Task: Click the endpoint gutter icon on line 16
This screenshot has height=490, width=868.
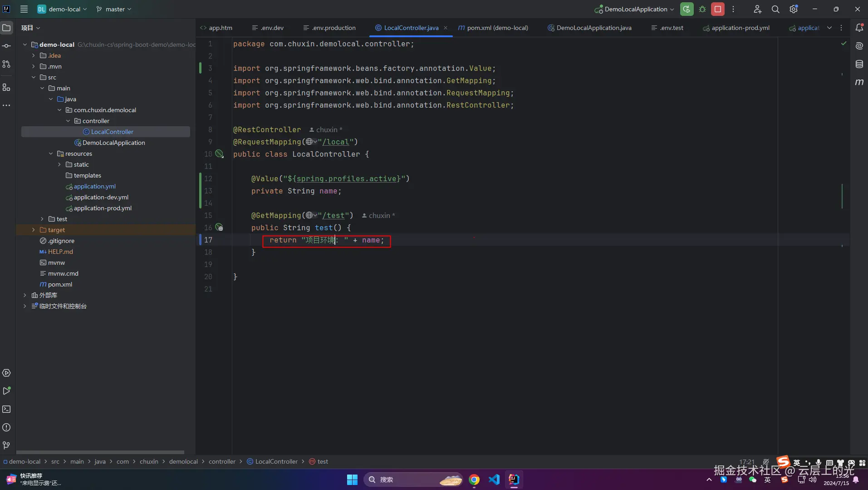Action: click(219, 228)
